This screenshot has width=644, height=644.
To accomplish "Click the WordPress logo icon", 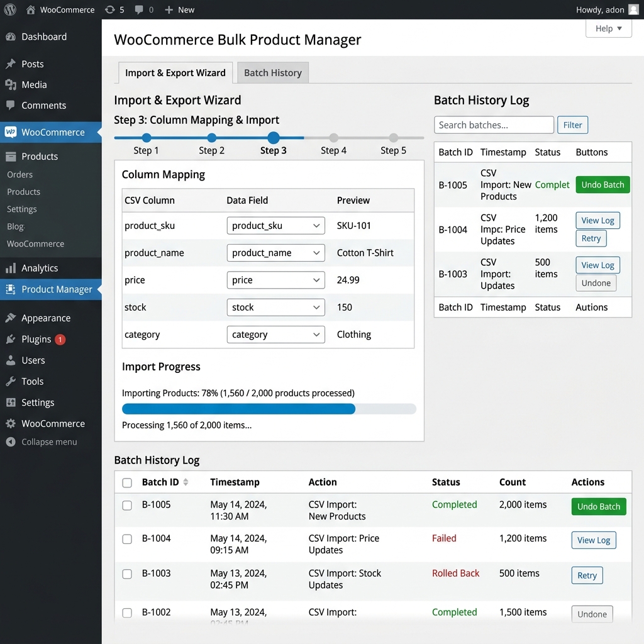I will 10,9.
